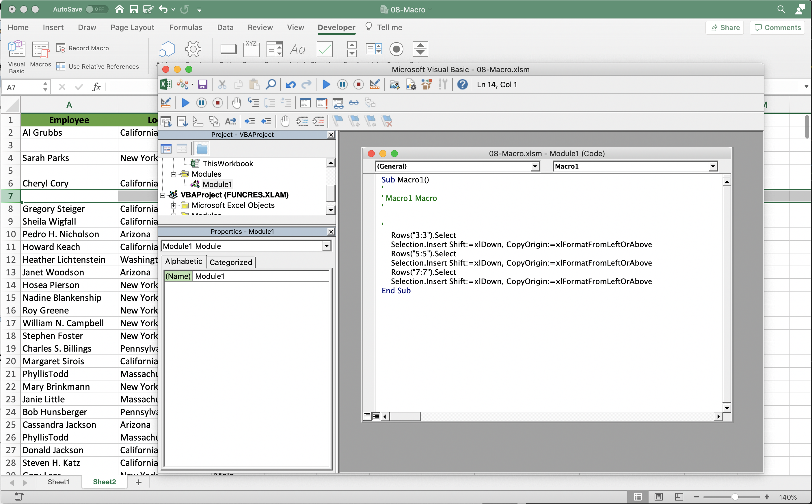Screen dimensions: 812x504
Task: Switch to the Alphabetic properties tab
Action: tap(184, 261)
